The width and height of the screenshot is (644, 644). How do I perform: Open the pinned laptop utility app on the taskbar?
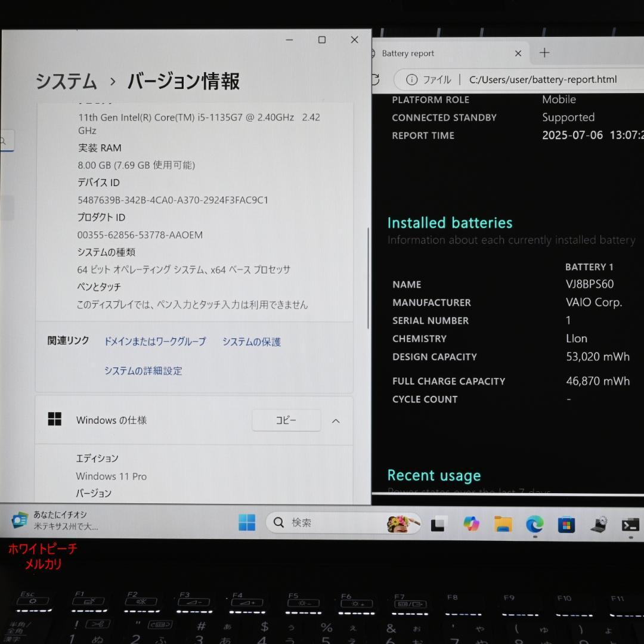pos(599,523)
